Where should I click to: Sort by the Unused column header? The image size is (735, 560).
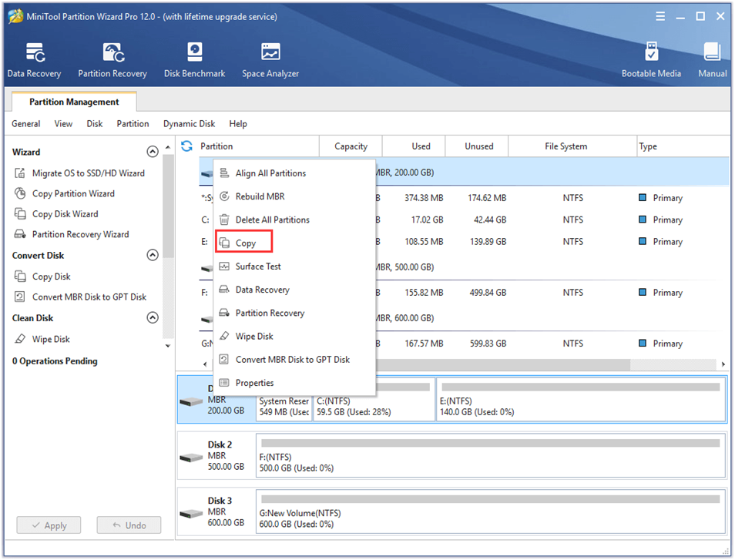[x=478, y=146]
